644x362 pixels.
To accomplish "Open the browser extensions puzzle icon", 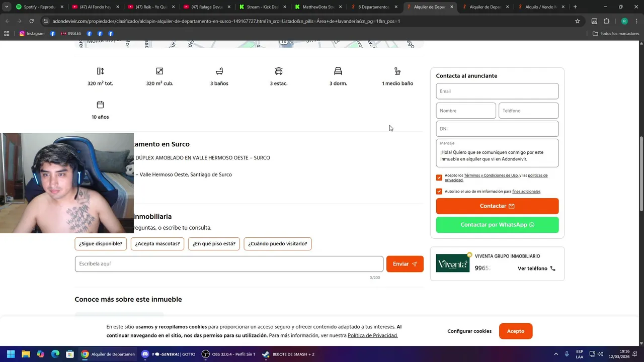I will pyautogui.click(x=606, y=21).
